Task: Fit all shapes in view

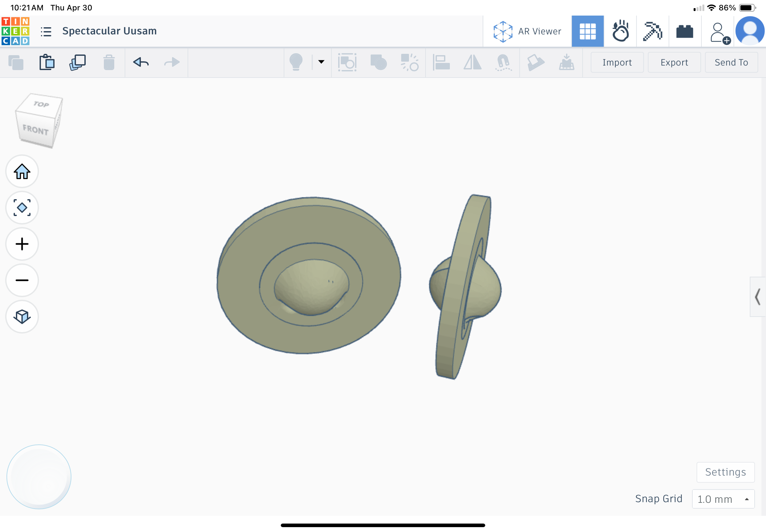Action: pyautogui.click(x=22, y=208)
